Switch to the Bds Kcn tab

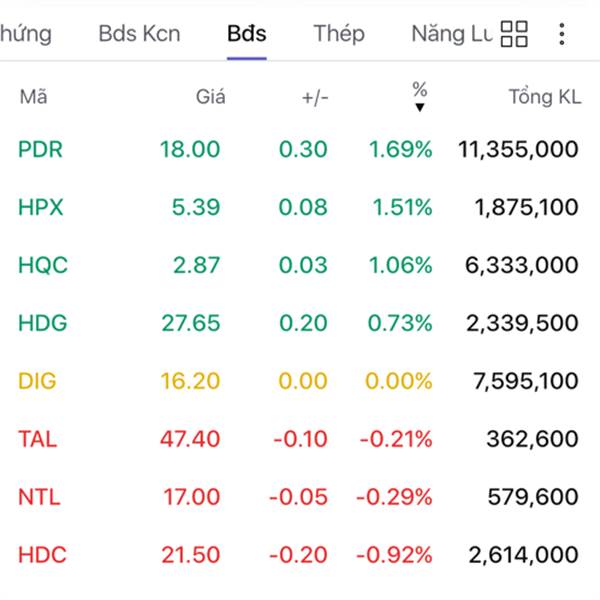(x=139, y=33)
